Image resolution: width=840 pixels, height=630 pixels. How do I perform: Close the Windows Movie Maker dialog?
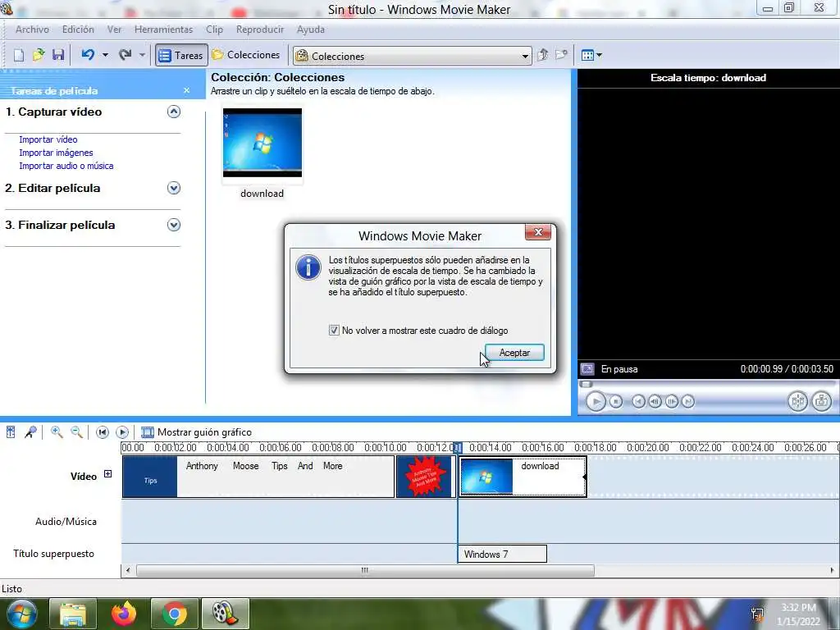click(538, 232)
